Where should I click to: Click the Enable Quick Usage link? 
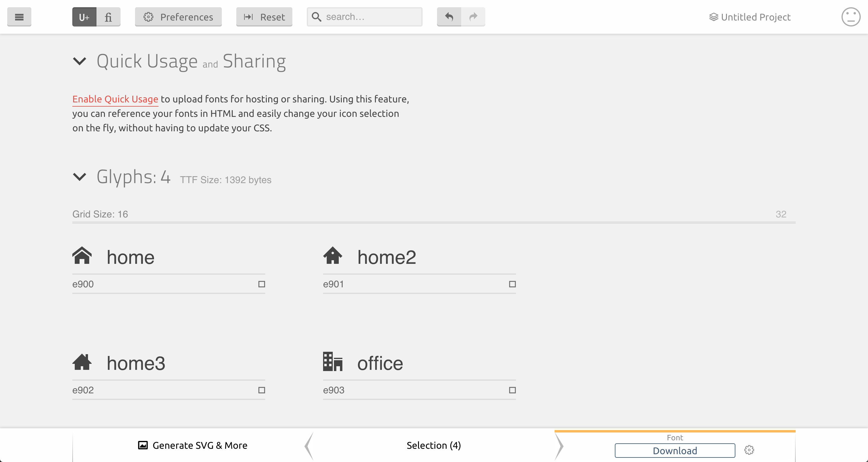(x=115, y=99)
